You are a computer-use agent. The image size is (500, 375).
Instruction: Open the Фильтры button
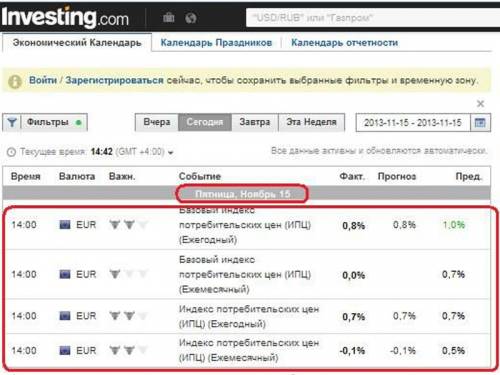click(54, 122)
